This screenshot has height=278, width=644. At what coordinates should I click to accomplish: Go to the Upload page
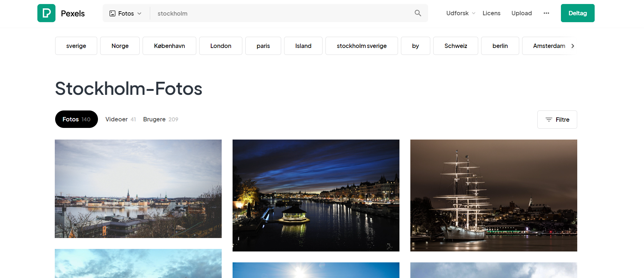pyautogui.click(x=521, y=13)
